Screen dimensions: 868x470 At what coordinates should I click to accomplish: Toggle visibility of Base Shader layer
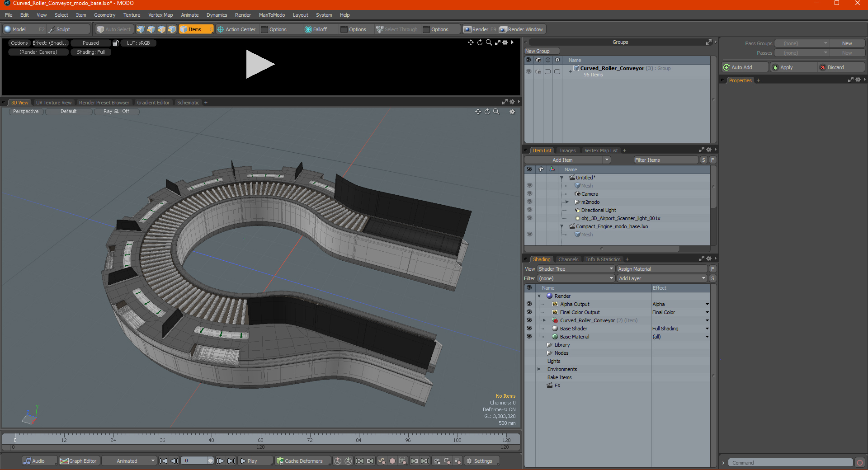[529, 329]
